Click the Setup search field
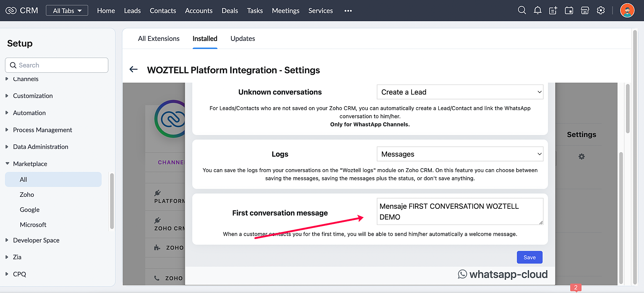Viewport: 644px width, 293px height. 57,65
